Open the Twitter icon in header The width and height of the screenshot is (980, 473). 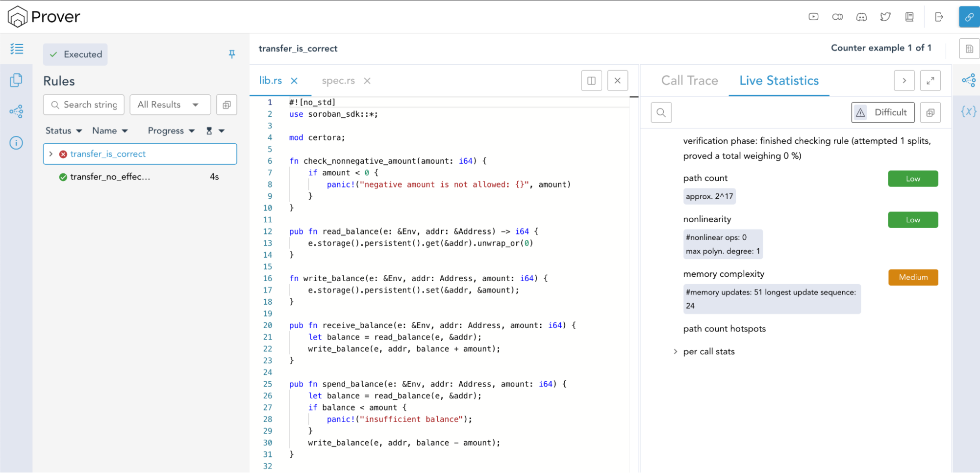pyautogui.click(x=885, y=17)
